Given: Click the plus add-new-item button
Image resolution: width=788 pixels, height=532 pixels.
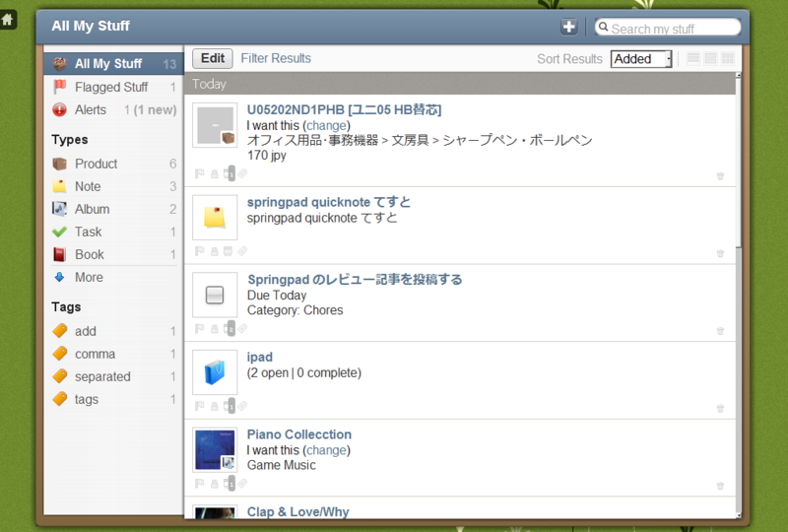Looking at the screenshot, I should 569,27.
